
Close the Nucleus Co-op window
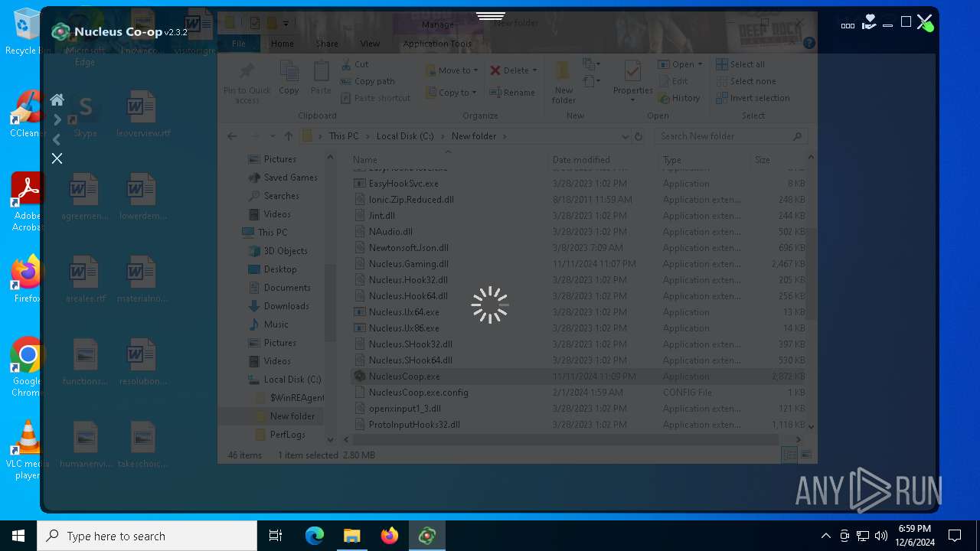[x=924, y=22]
